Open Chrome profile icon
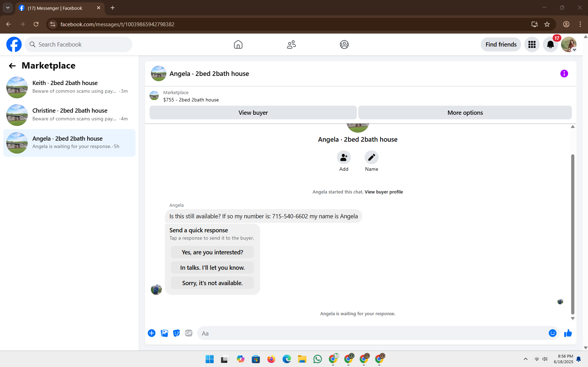 (x=566, y=24)
